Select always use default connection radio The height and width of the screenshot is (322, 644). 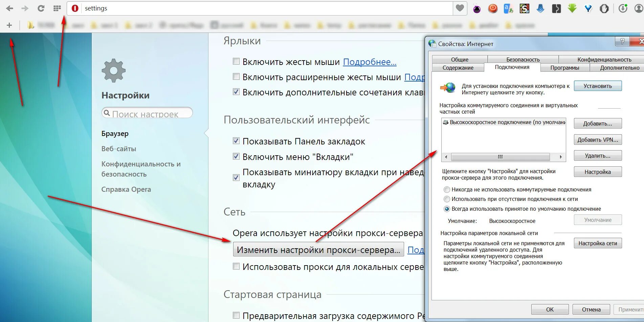pyautogui.click(x=447, y=209)
